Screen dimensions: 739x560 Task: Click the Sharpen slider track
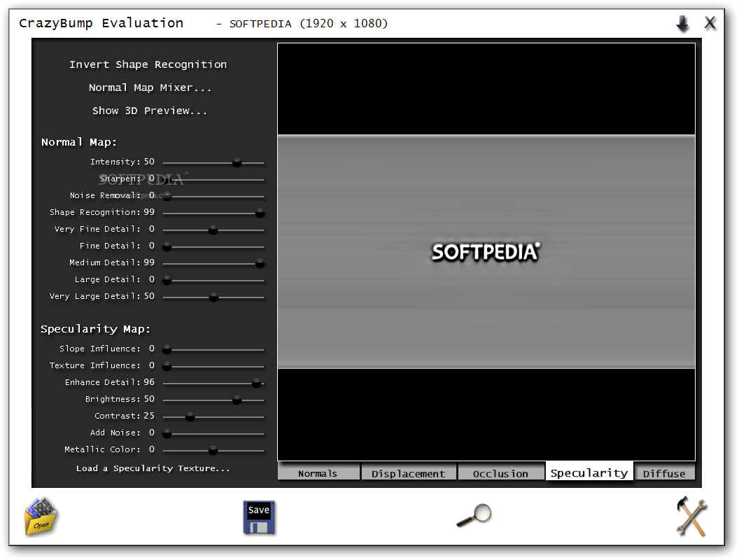point(213,180)
